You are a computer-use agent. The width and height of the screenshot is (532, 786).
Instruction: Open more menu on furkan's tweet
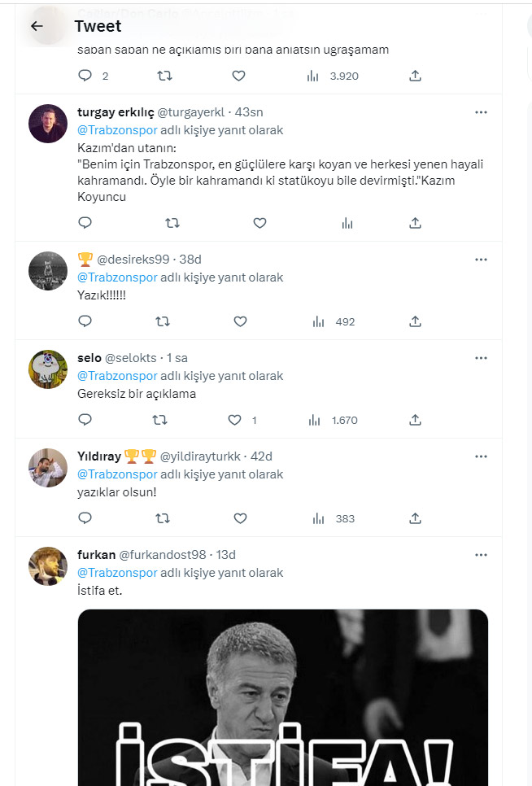pyautogui.click(x=481, y=555)
